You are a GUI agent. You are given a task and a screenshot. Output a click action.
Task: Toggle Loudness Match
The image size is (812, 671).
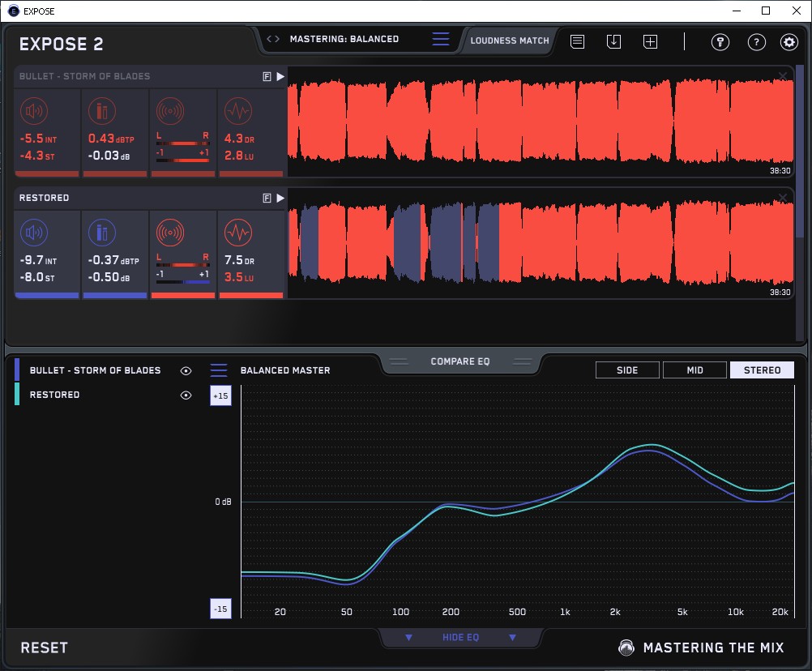[x=510, y=40]
